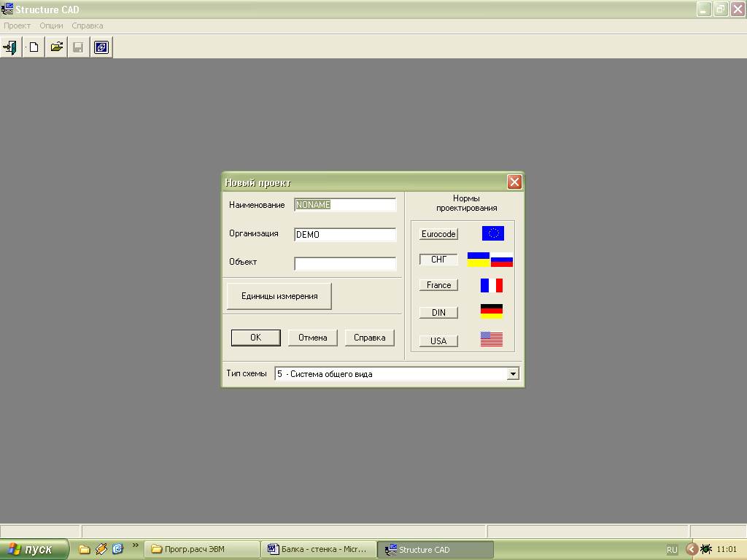Focus the Организация input field
Viewport: 747px width, 560px height.
pyautogui.click(x=345, y=234)
